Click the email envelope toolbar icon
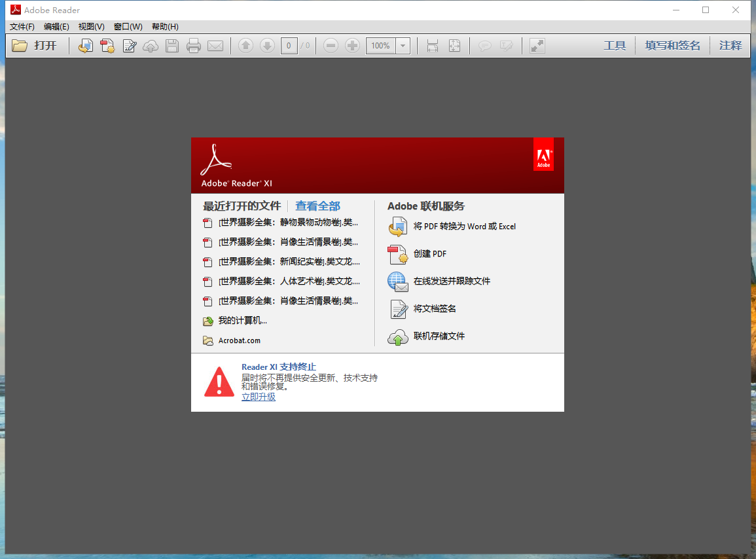756x559 pixels. (x=215, y=46)
